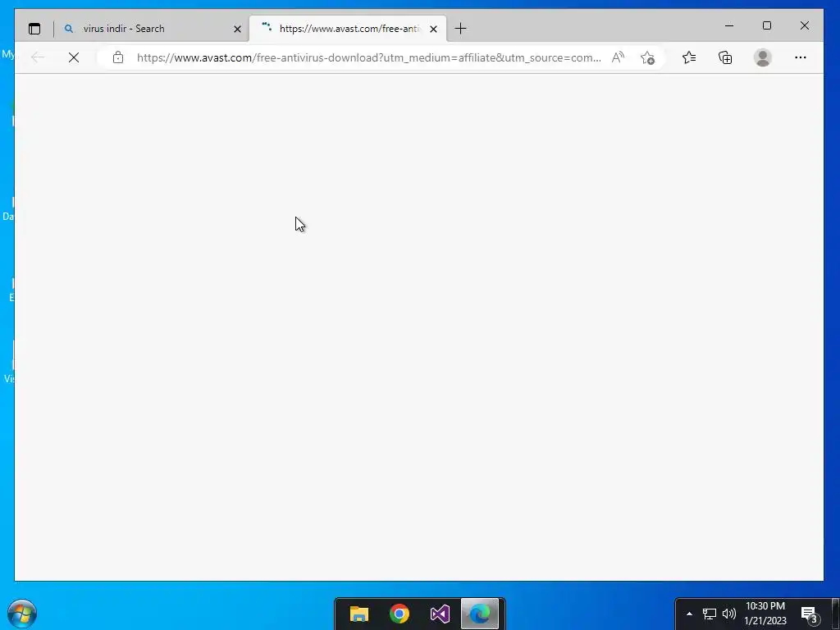Screen dimensions: 840x630
Task: Open File Explorer from taskbar
Action: click(359, 614)
